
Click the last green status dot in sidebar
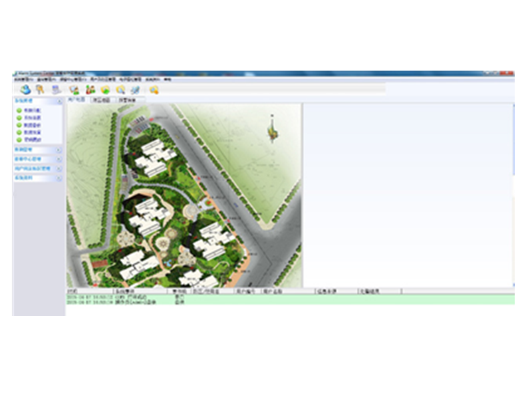(x=19, y=139)
